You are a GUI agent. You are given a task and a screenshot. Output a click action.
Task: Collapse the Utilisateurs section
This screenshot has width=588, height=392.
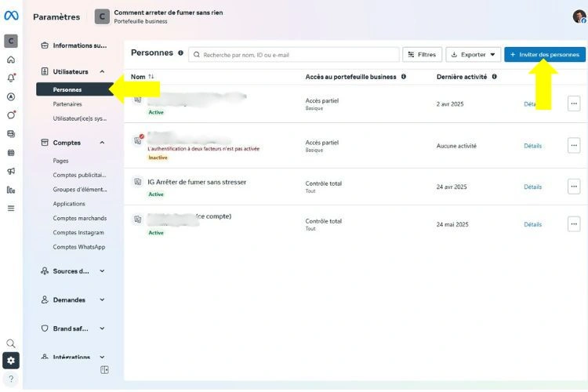point(103,71)
